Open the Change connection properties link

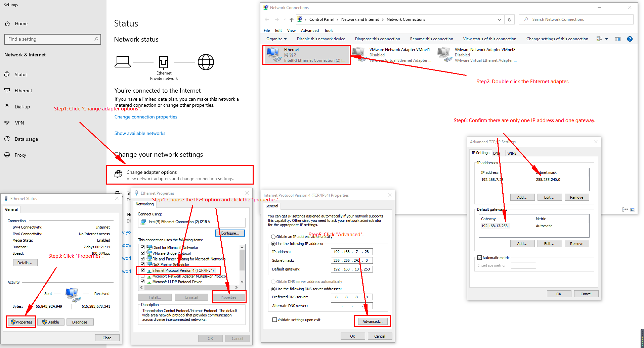point(146,117)
